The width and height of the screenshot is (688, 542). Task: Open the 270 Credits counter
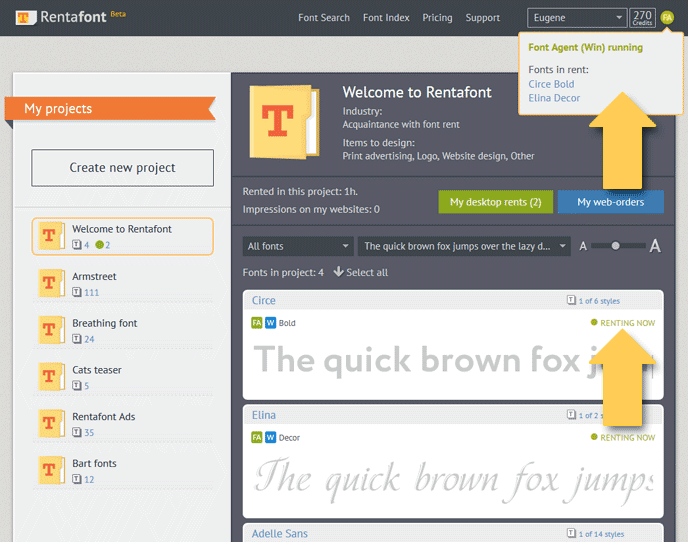tap(642, 18)
